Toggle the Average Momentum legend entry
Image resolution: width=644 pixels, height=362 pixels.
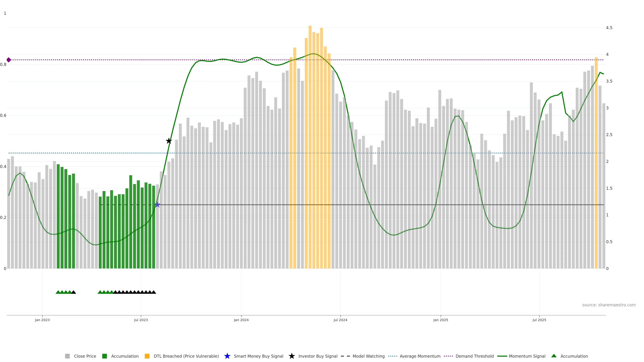420,356
